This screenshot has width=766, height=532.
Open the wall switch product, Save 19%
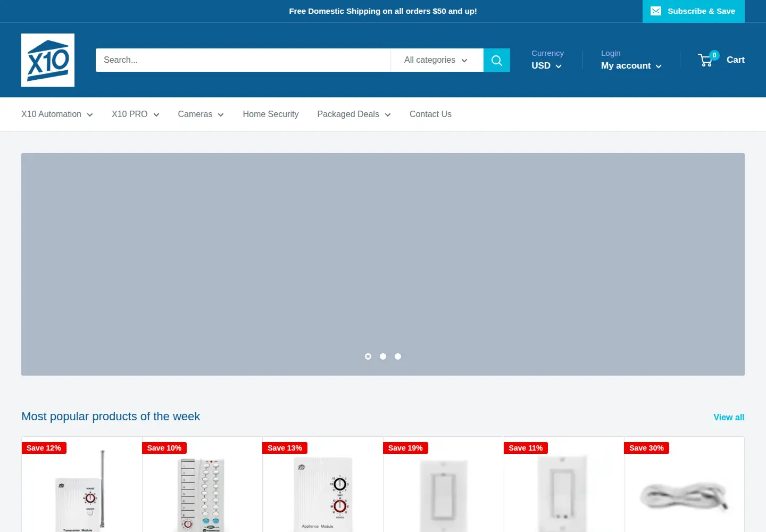[443, 489]
